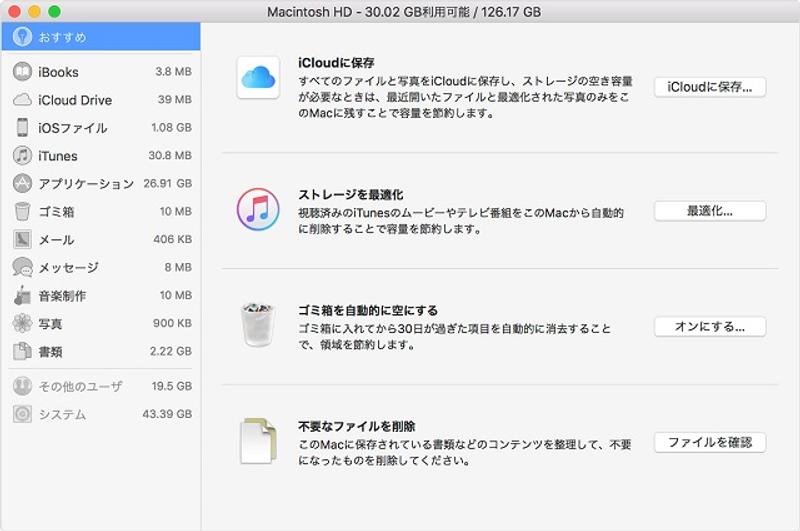Click the iCloud Drive cloud icon in sidebar
The image size is (800, 531).
coord(22,100)
